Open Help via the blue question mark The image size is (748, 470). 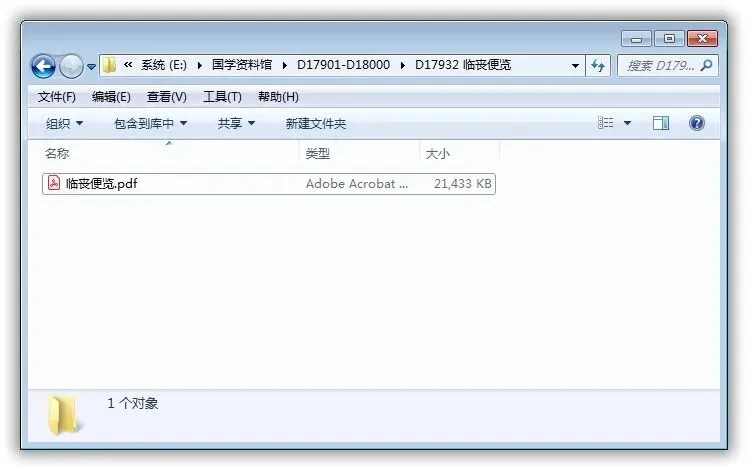(697, 123)
